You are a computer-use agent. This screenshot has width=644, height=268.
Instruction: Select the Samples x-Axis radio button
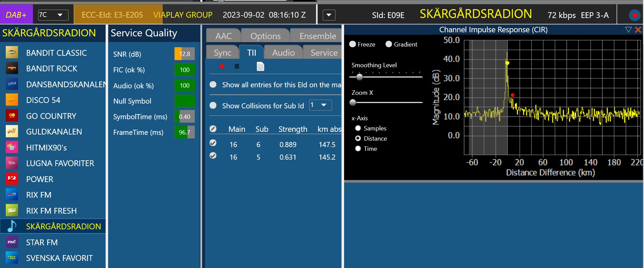tap(358, 128)
